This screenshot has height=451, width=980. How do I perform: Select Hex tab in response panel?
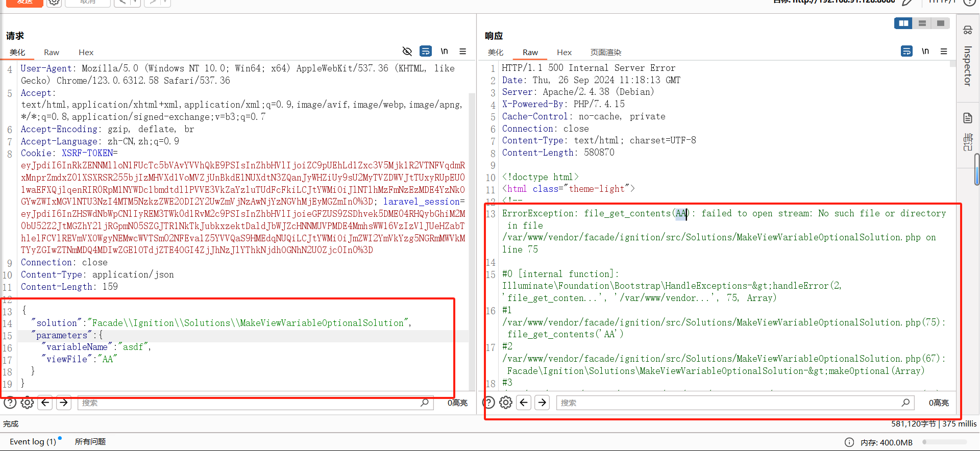(564, 52)
